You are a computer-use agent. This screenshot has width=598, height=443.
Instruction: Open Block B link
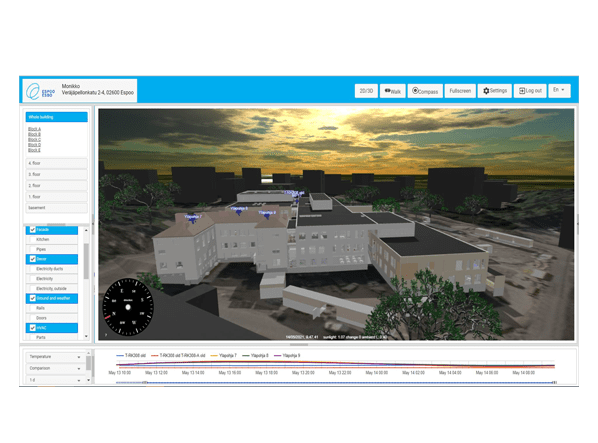pyautogui.click(x=34, y=134)
